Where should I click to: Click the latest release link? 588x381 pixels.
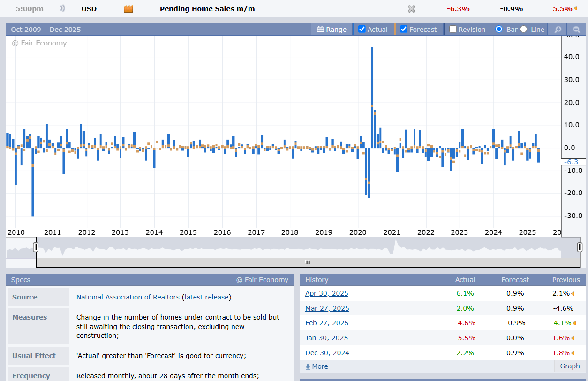pyautogui.click(x=206, y=297)
